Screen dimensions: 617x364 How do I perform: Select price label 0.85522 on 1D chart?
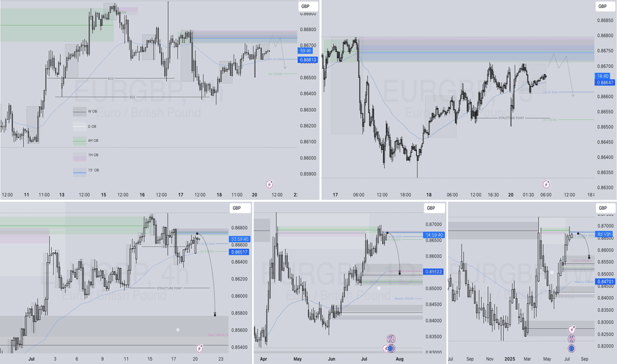tap(434, 271)
